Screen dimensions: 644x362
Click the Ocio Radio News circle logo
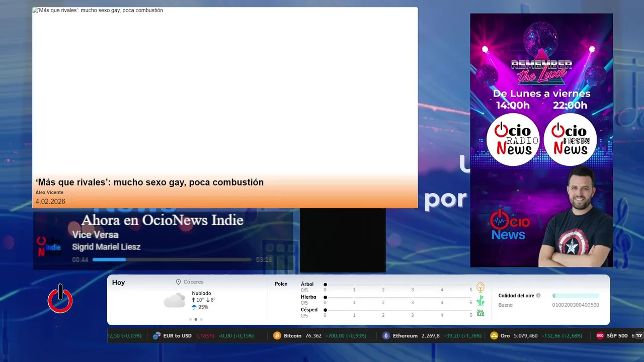(x=513, y=139)
